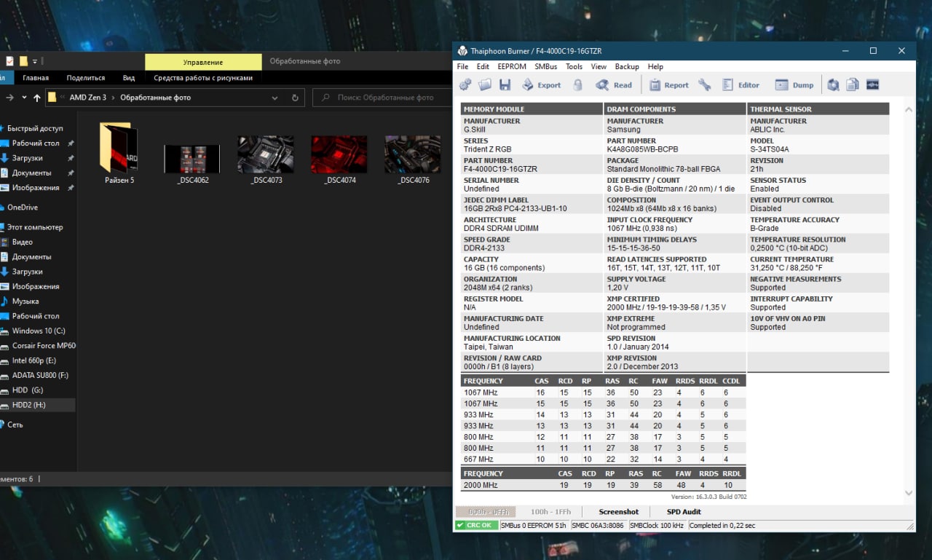Click the Screenshot button at bottom
This screenshot has height=560, width=932.
click(618, 512)
